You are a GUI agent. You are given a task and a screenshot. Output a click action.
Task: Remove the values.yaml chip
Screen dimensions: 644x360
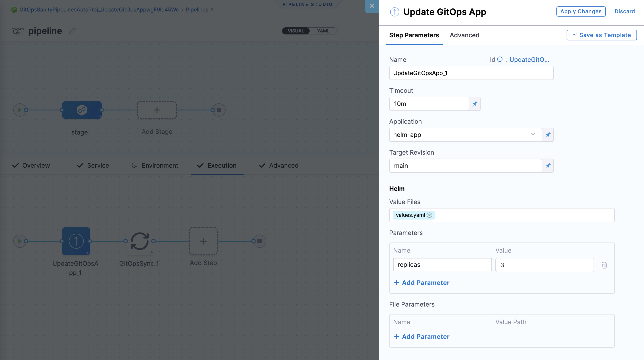(429, 215)
